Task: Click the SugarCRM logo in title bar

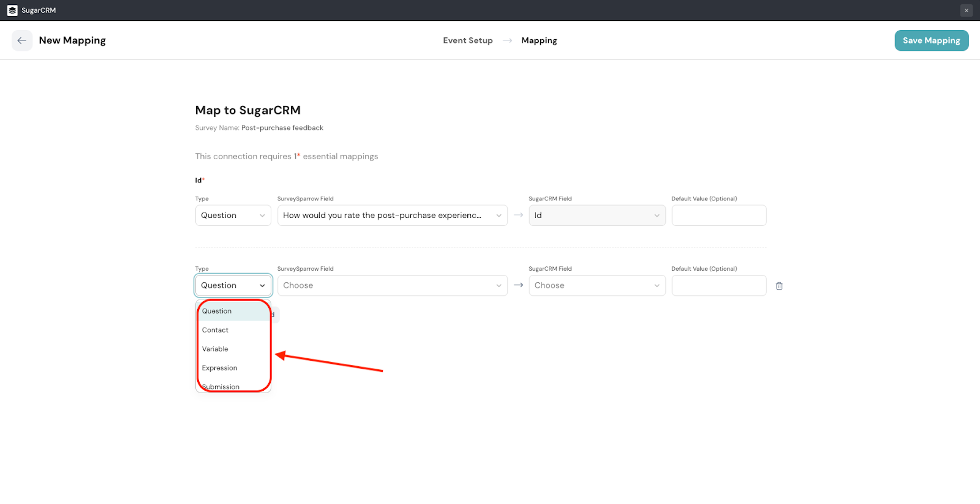Action: coord(12,10)
